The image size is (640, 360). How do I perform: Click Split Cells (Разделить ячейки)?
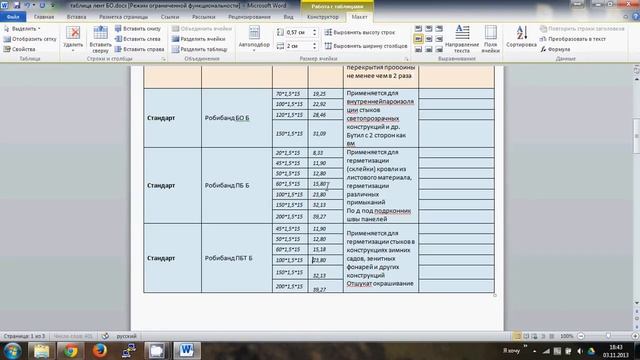[x=198, y=39]
